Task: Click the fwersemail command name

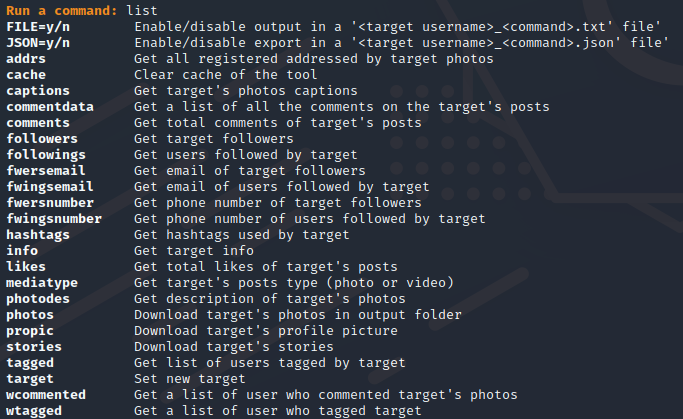Action: pyautogui.click(x=46, y=171)
